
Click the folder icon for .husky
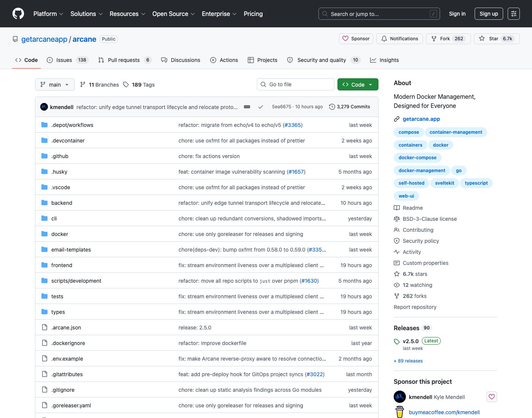click(x=44, y=171)
